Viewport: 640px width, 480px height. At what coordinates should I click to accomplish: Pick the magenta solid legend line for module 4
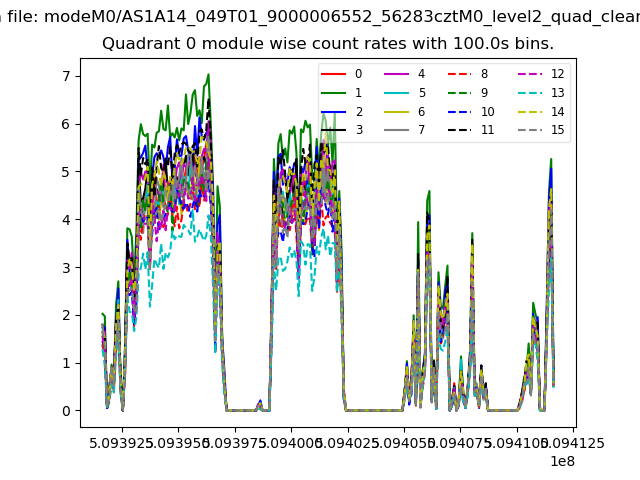(x=397, y=75)
